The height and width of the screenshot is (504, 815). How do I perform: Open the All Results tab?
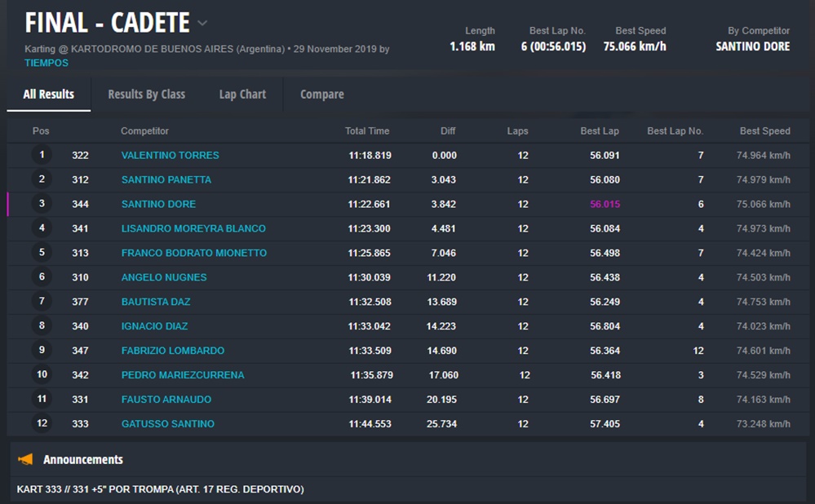49,95
